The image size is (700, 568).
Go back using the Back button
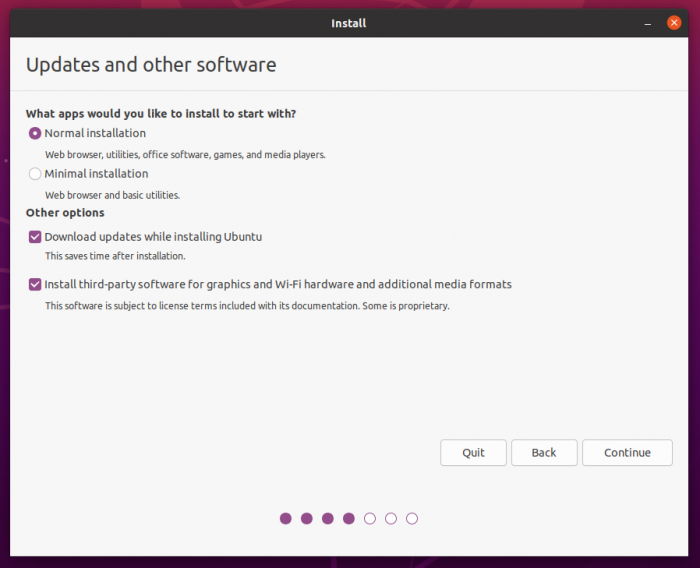543,453
